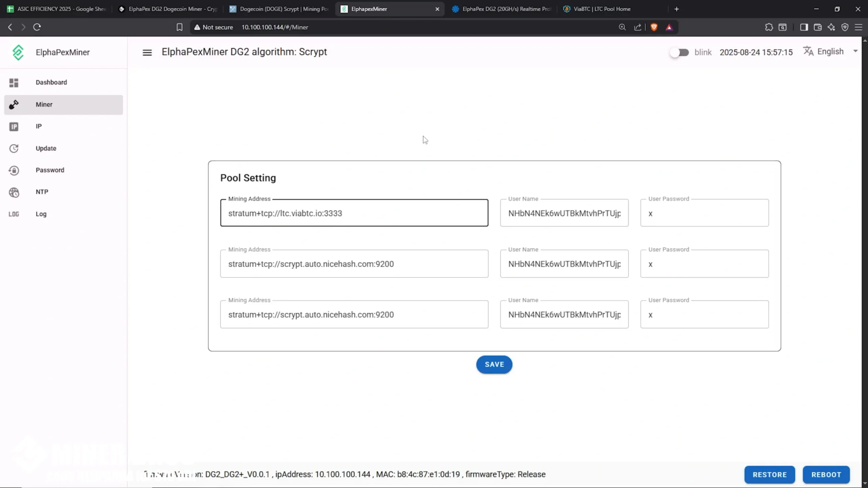Click the ElphaPexMiner logo icon
This screenshot has width=868, height=488.
(18, 53)
